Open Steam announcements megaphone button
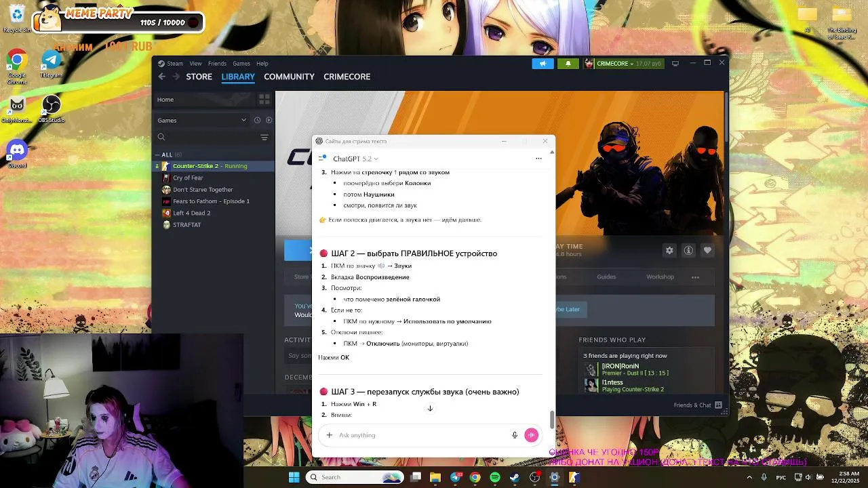 coord(542,63)
